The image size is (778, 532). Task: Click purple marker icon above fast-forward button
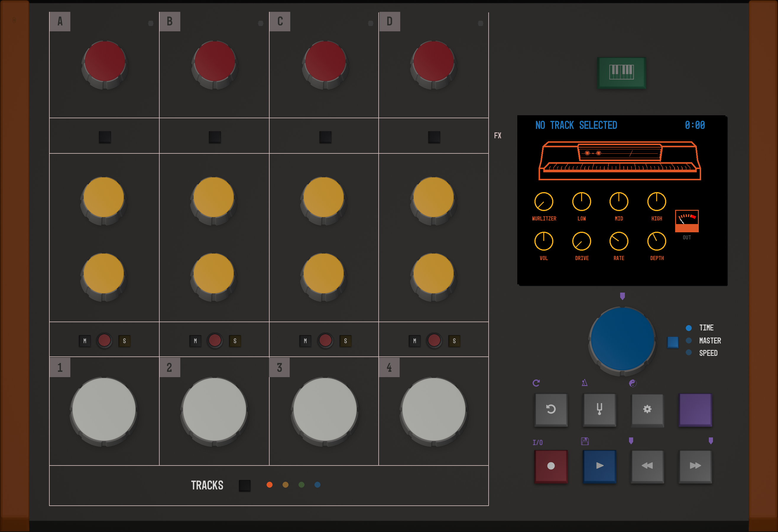coord(711,441)
